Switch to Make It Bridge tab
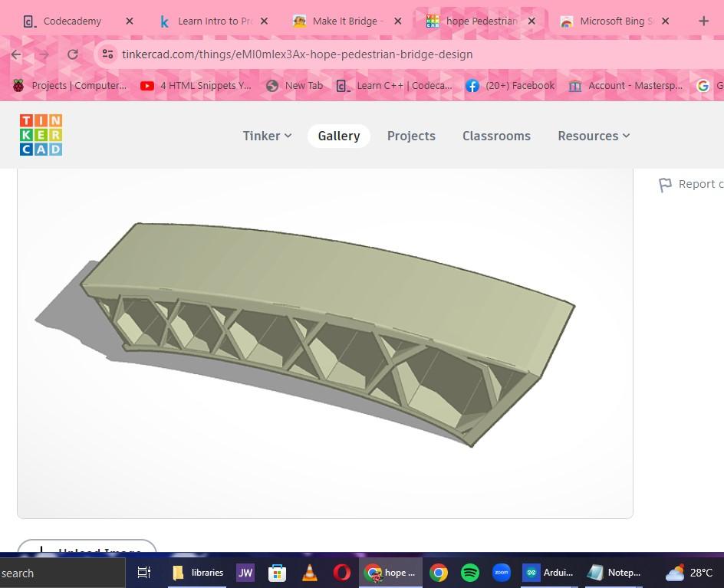724x588 pixels. 339,21
